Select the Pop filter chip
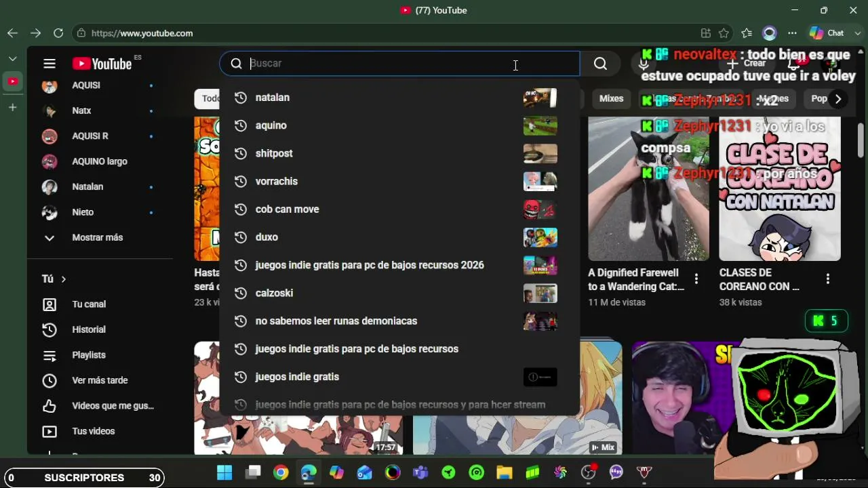Image resolution: width=868 pixels, height=488 pixels. pyautogui.click(x=819, y=99)
